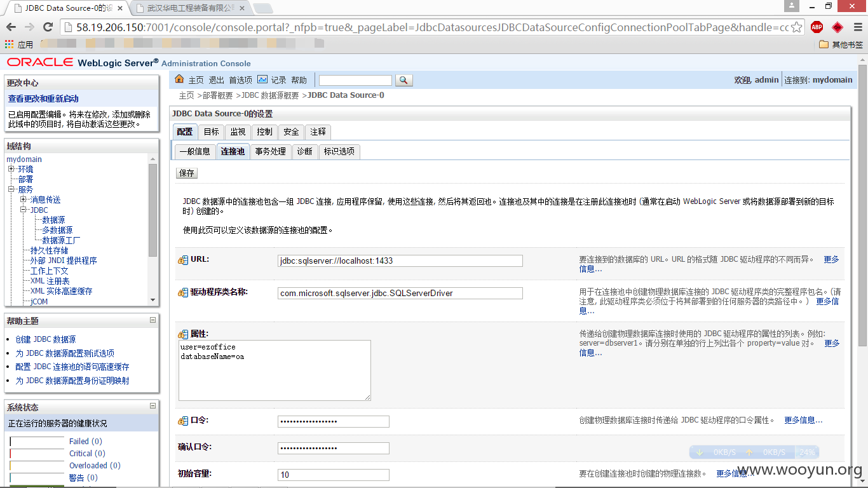Open 外部 JNDI 提供程序 tree item
Screen dimensions: 868x488
[64, 261]
